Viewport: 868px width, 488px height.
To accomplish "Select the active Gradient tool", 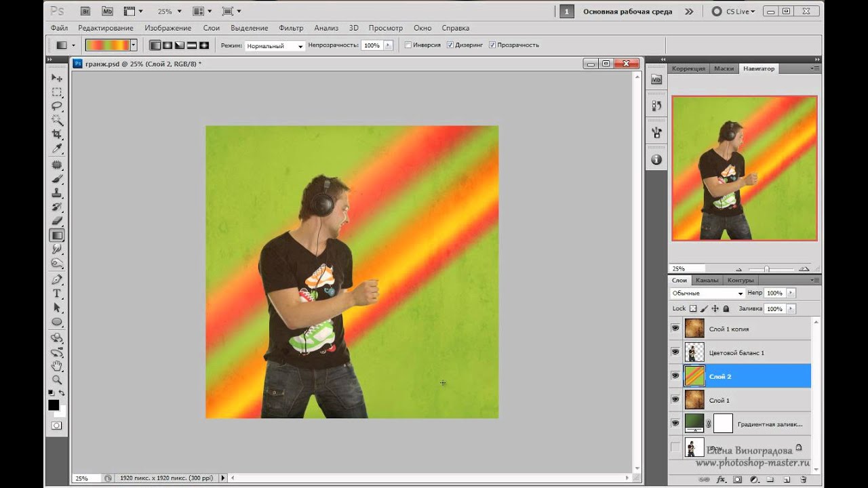I will coord(57,236).
